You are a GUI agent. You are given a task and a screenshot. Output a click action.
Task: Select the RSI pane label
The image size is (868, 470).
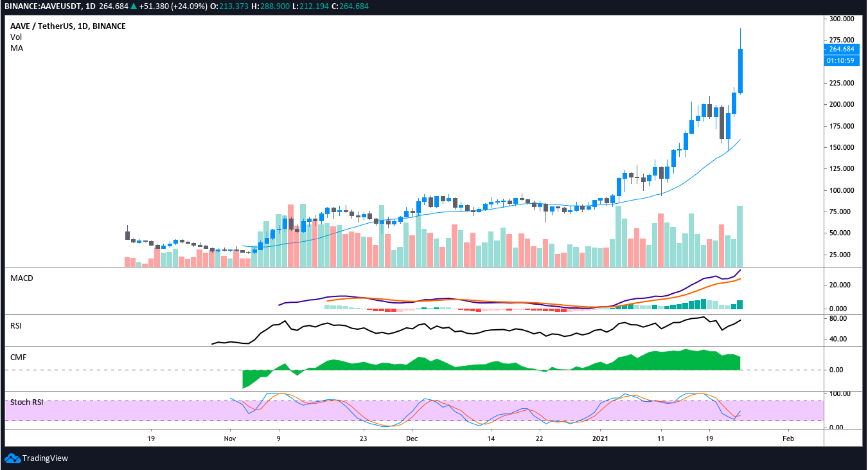coord(16,326)
